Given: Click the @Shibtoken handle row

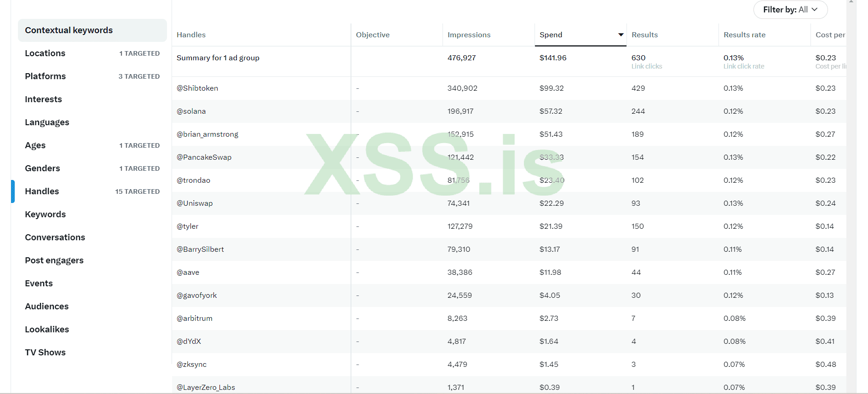Looking at the screenshot, I should pos(197,88).
